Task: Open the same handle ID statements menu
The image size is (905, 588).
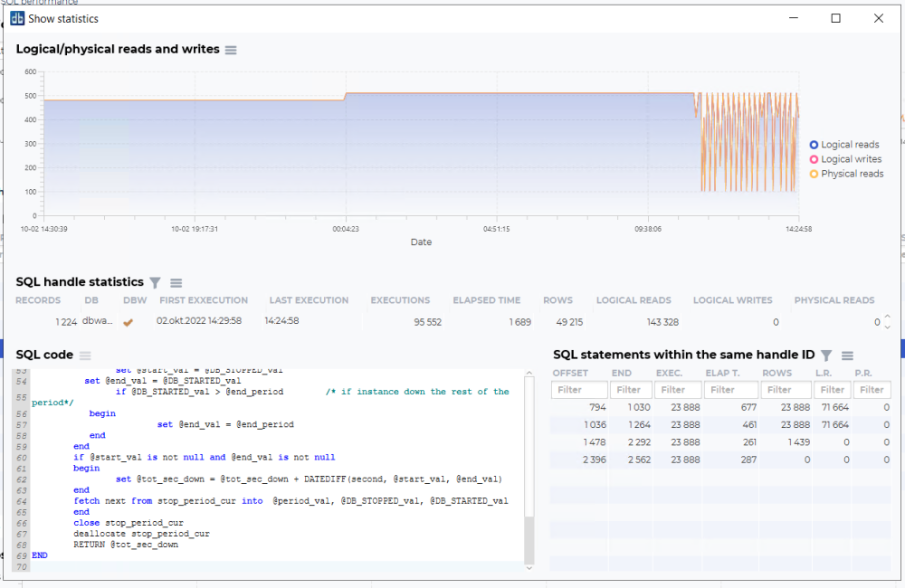Action: click(848, 356)
